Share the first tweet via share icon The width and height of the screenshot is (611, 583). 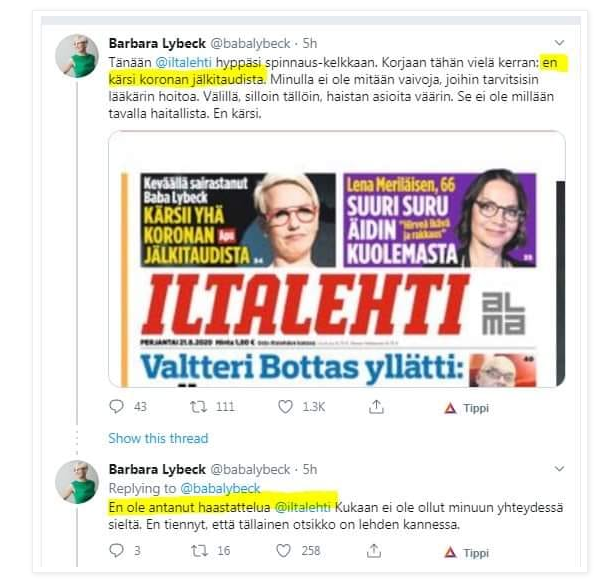(376, 407)
